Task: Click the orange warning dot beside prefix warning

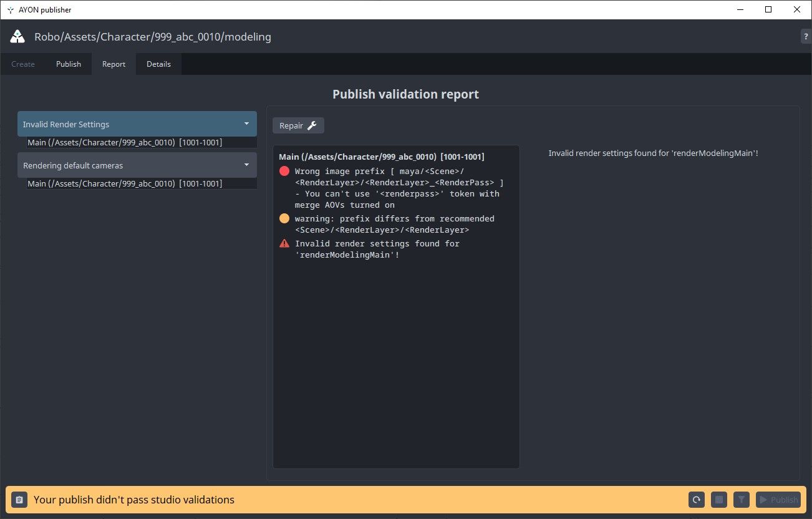Action: click(284, 218)
